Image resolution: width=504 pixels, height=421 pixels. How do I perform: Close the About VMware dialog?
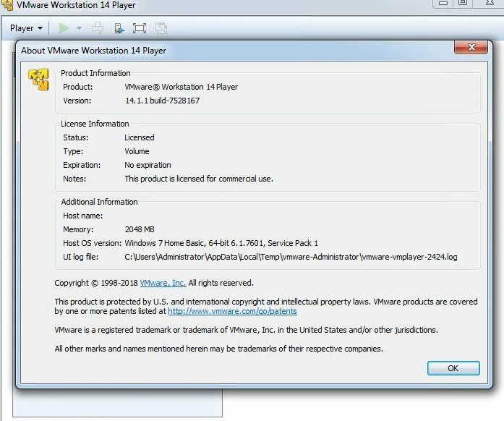471,47
